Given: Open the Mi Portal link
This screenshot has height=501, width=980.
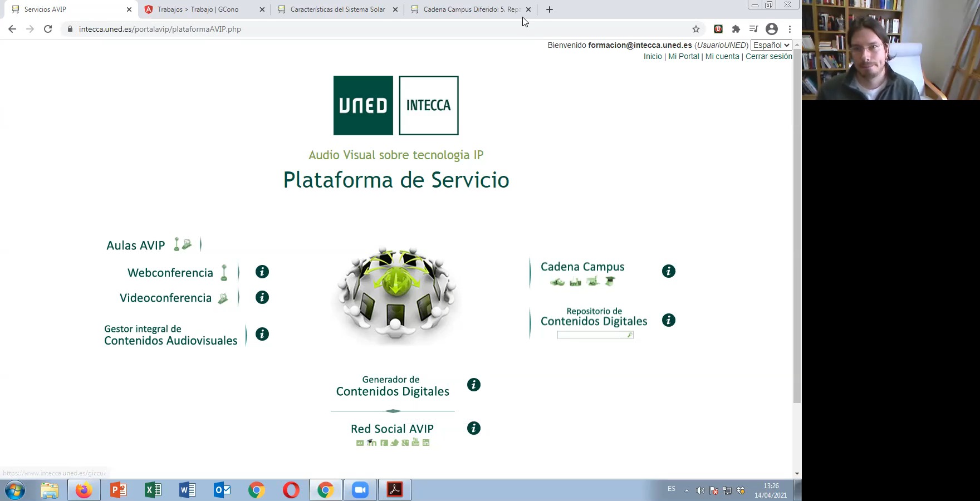Looking at the screenshot, I should click(683, 56).
